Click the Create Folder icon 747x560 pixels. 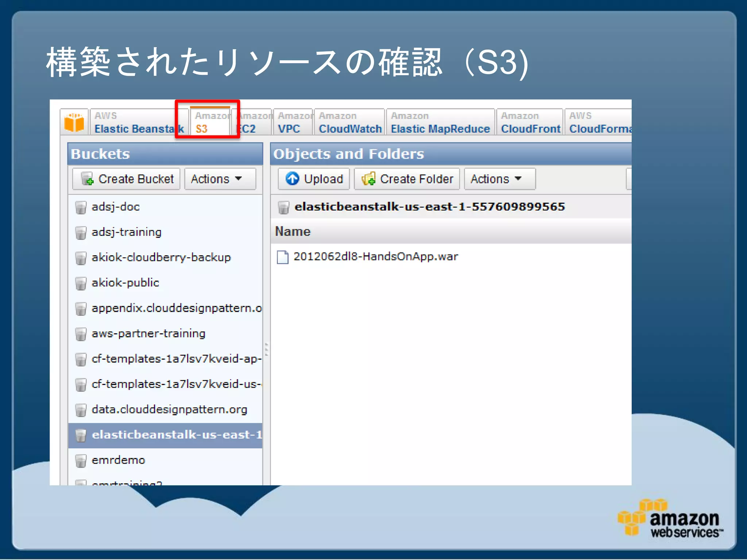click(368, 179)
